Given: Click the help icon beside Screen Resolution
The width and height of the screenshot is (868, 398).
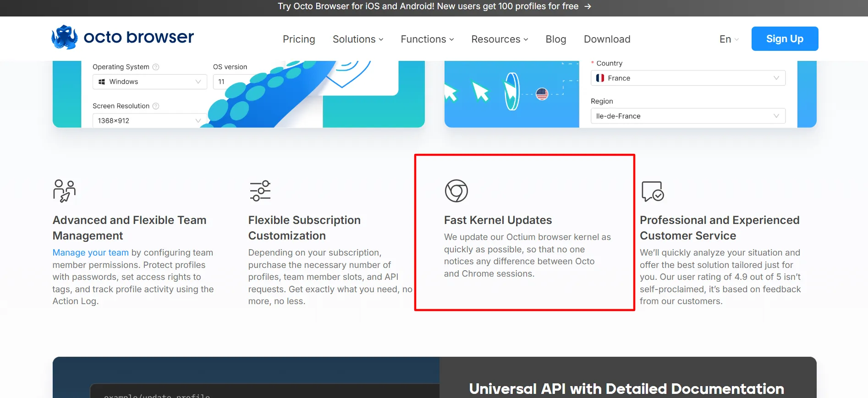Looking at the screenshot, I should (x=156, y=106).
